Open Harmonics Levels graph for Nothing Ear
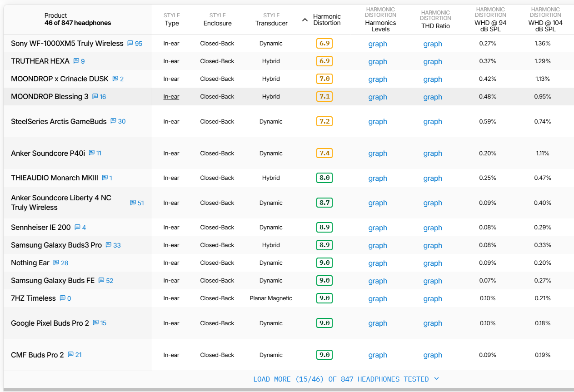This screenshot has width=574, height=392. point(378,263)
